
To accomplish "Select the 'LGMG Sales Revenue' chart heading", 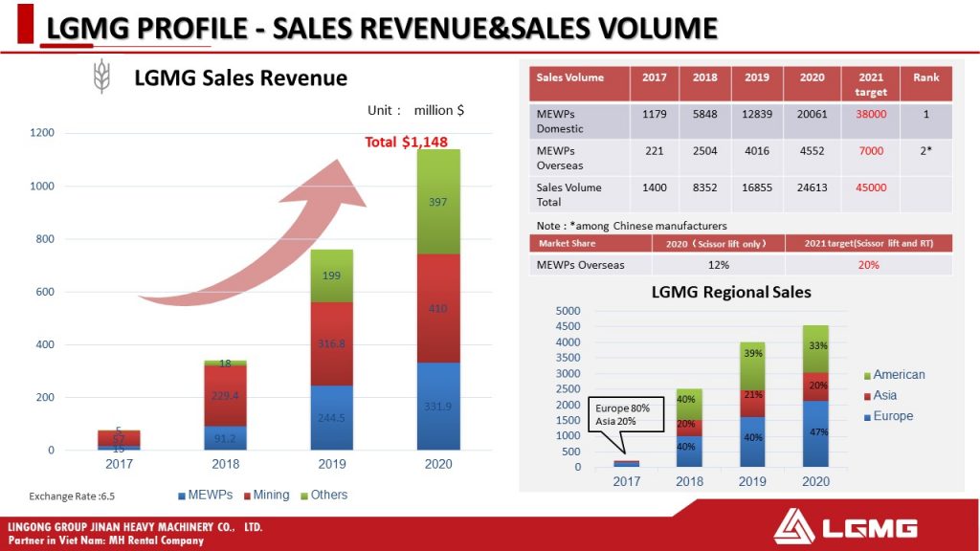I will click(240, 78).
